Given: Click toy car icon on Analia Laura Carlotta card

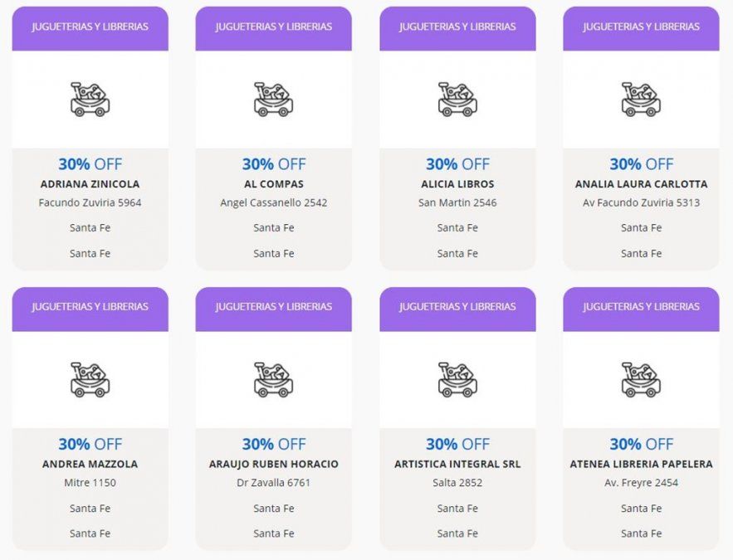Looking at the screenshot, I should (641, 100).
